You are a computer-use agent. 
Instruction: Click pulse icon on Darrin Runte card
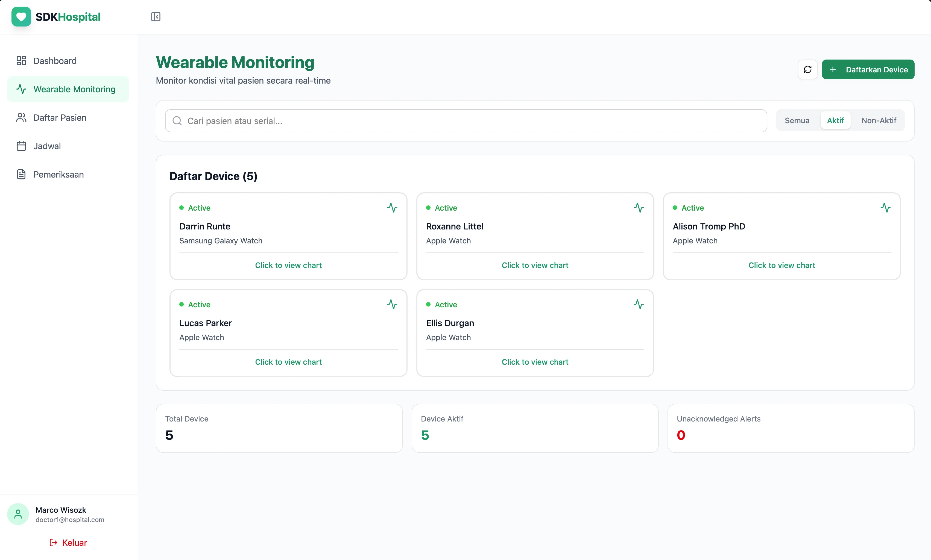pyautogui.click(x=392, y=208)
